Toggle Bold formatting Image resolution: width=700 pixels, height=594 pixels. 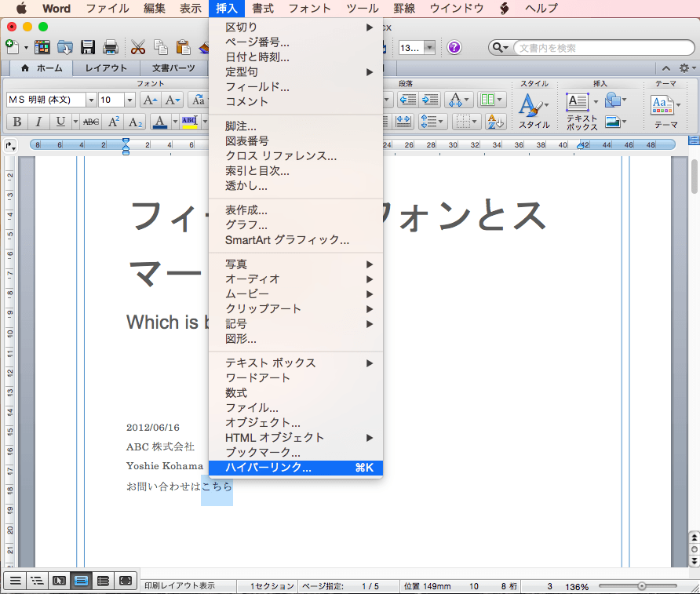(17, 122)
